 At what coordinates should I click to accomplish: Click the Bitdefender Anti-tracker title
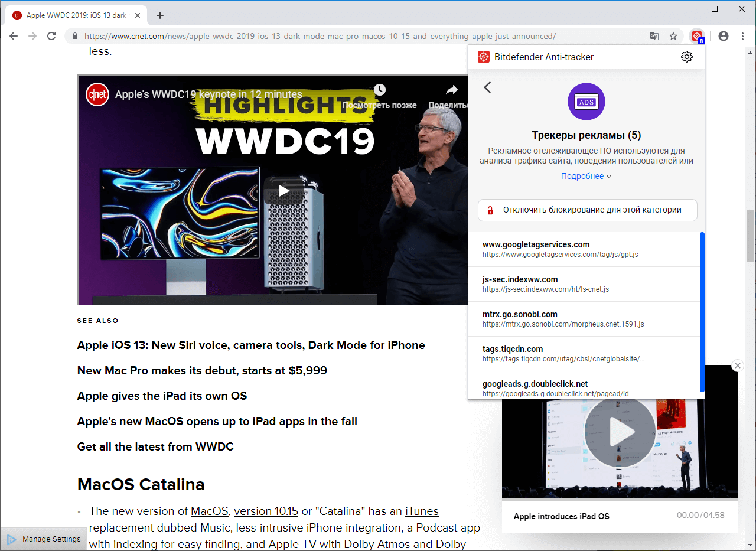pyautogui.click(x=543, y=57)
